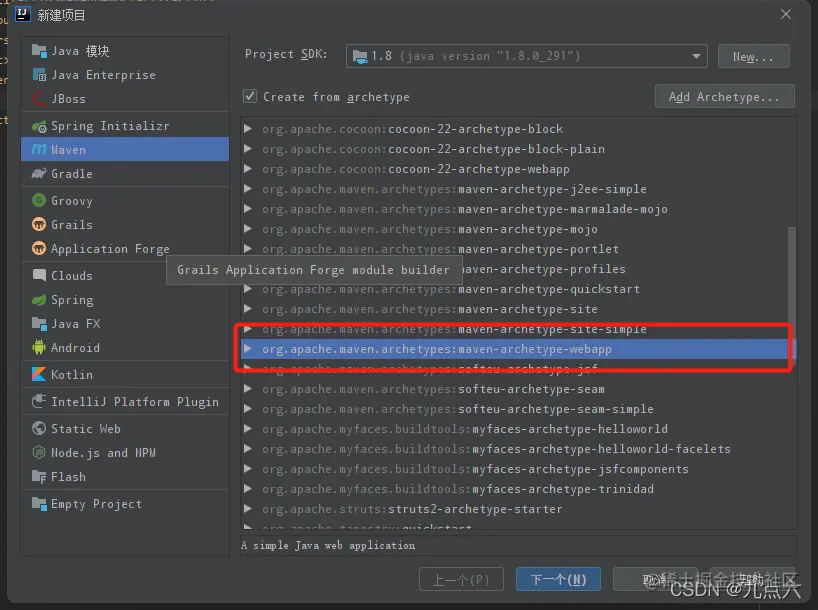Select myfaces-archetype-helloworld-facelets row
The image size is (818, 610).
pyautogui.click(x=514, y=449)
